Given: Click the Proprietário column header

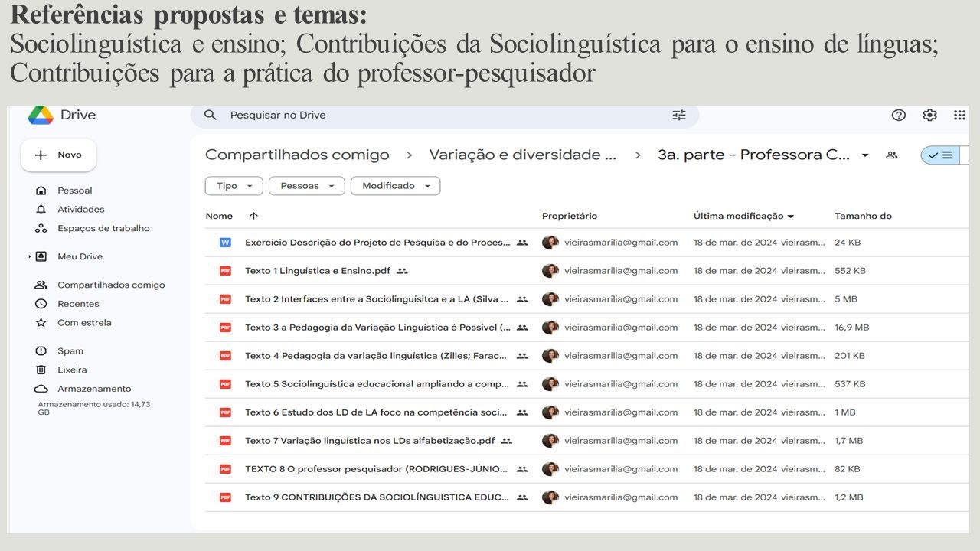Looking at the screenshot, I should [x=570, y=216].
